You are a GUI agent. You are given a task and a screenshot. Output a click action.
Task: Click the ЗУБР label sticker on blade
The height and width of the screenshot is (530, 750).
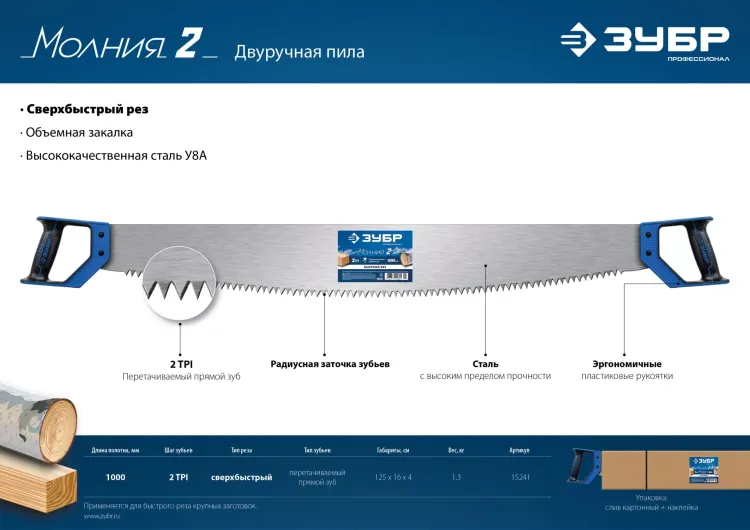click(x=375, y=256)
